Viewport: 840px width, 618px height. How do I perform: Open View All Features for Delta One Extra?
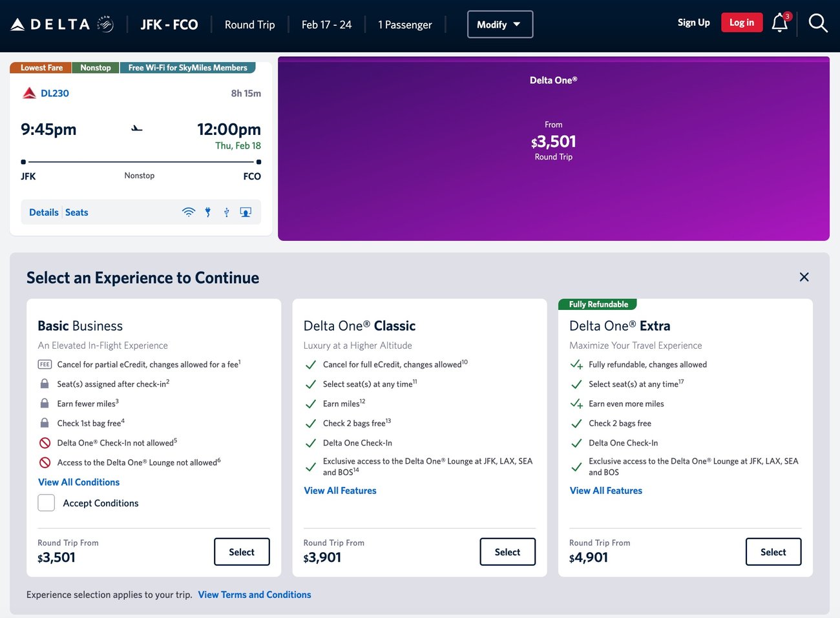click(x=606, y=491)
